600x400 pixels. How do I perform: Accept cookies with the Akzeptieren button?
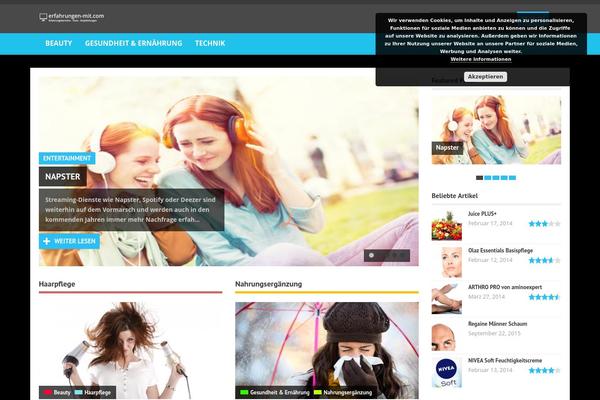coord(486,77)
